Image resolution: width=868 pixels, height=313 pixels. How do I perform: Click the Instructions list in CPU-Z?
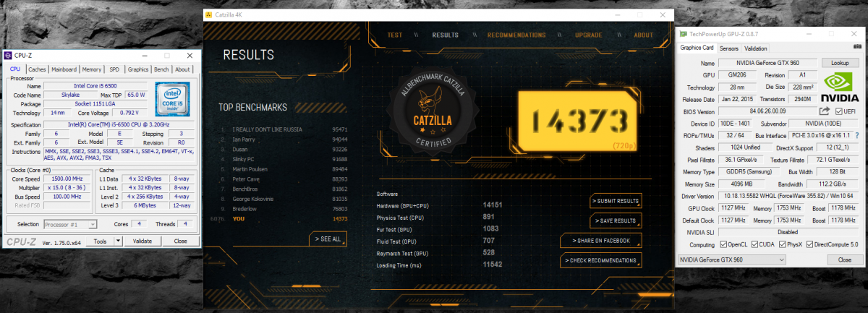[120, 154]
